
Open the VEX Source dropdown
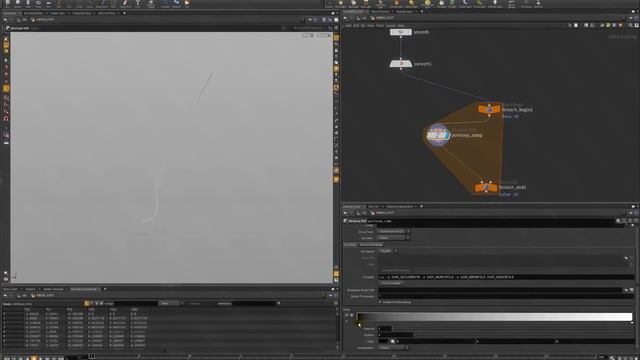(388, 251)
